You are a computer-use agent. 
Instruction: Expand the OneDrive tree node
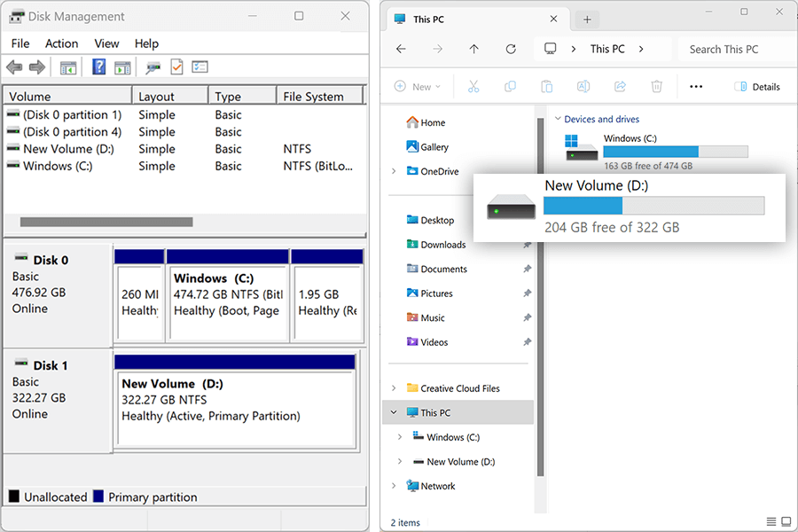(x=394, y=171)
